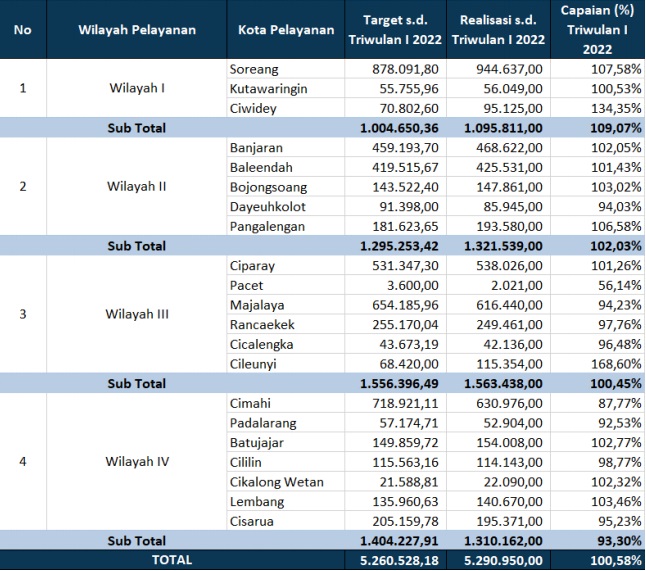Viewport: 646px width, 571px height.
Task: Click the 'Soreang' city cell
Action: coord(286,69)
